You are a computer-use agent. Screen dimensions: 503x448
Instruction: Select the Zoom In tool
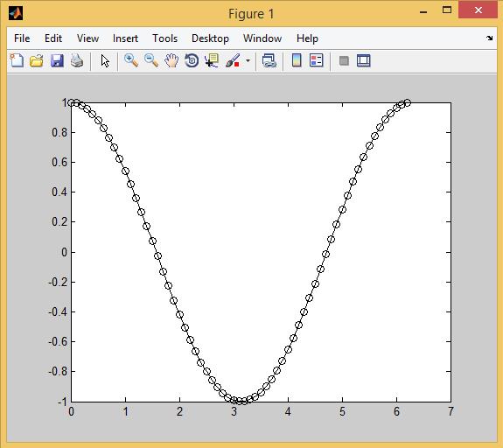[131, 60]
